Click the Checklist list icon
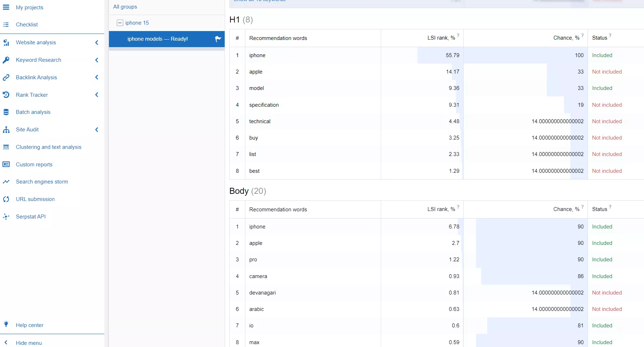 (6, 25)
